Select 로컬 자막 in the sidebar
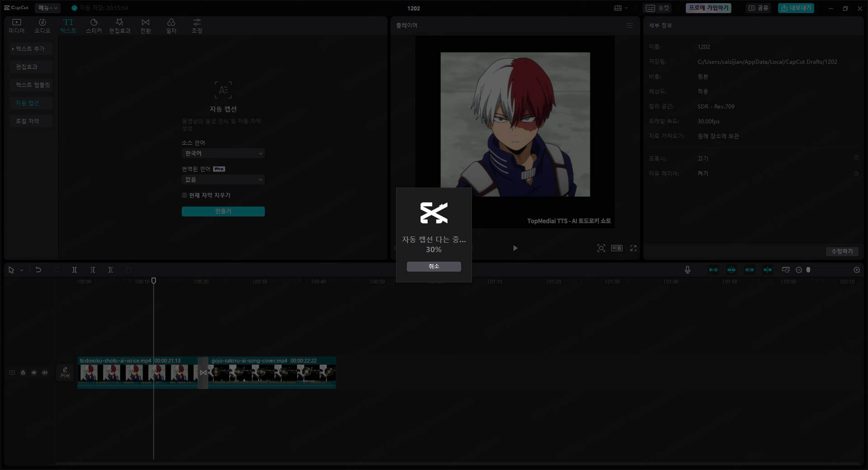 31,121
